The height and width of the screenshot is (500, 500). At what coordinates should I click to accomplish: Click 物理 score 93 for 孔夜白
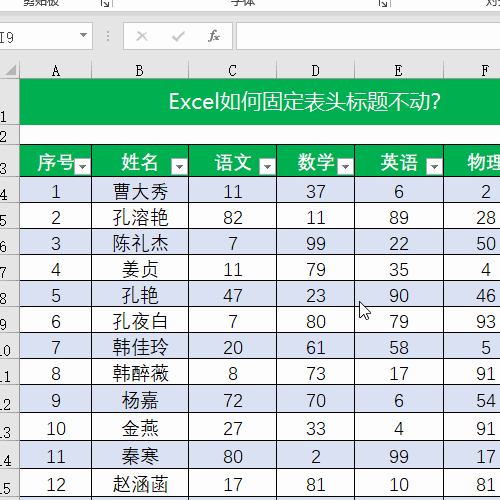[472, 320]
